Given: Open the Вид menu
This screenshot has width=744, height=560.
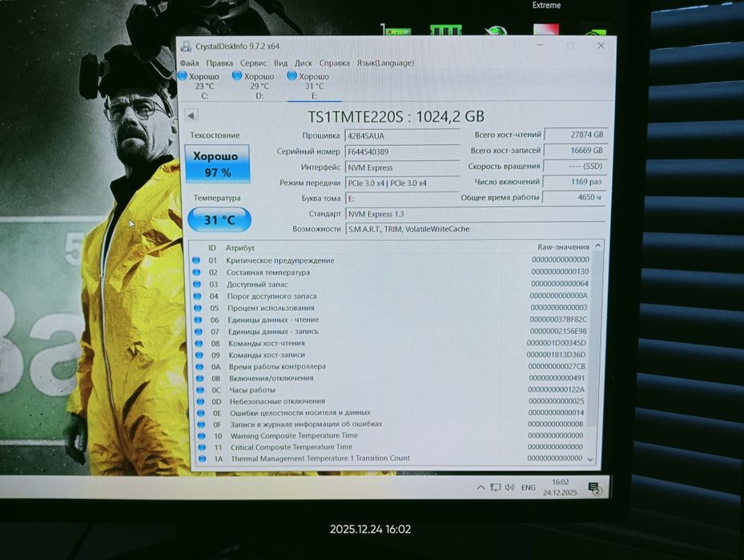Looking at the screenshot, I should 280,62.
